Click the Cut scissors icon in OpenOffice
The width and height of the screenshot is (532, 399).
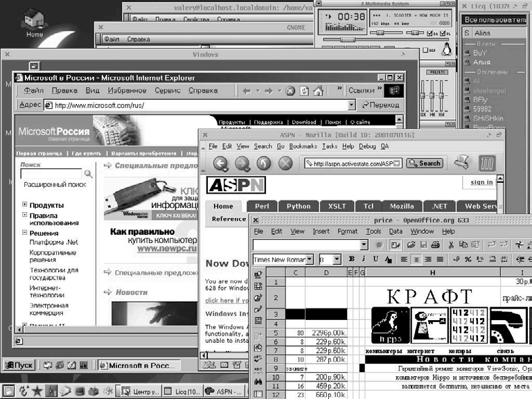451,245
